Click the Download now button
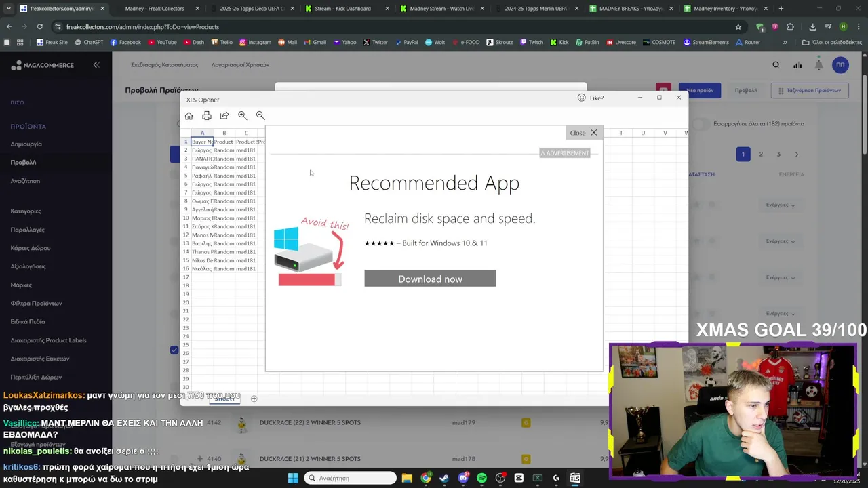The height and width of the screenshot is (488, 868). click(430, 279)
